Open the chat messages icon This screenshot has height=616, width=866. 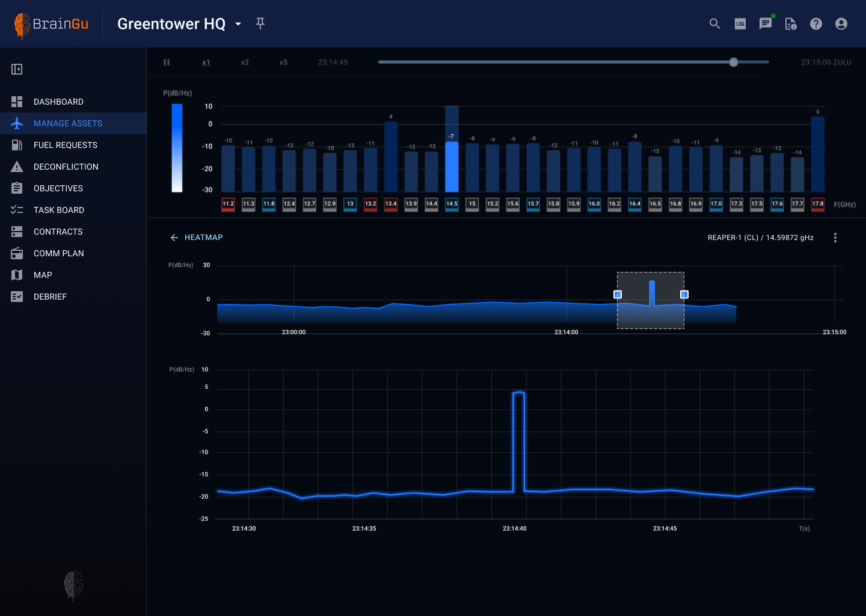tap(766, 23)
